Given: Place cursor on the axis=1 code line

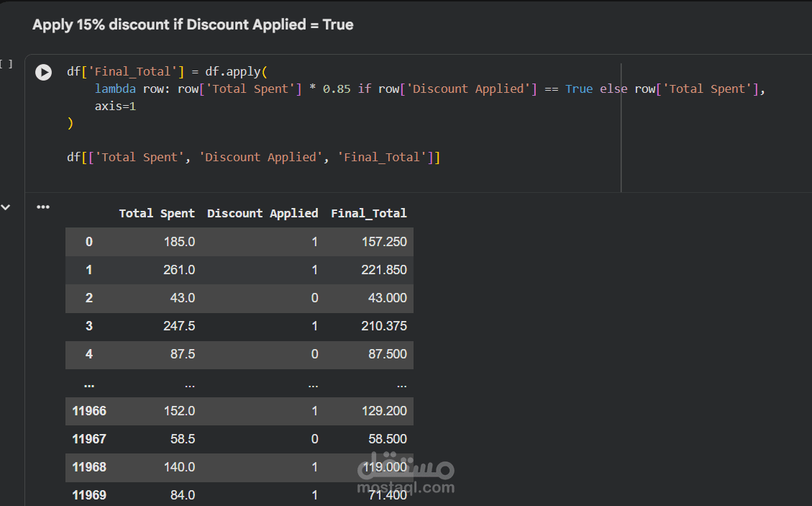Looking at the screenshot, I should coord(115,106).
